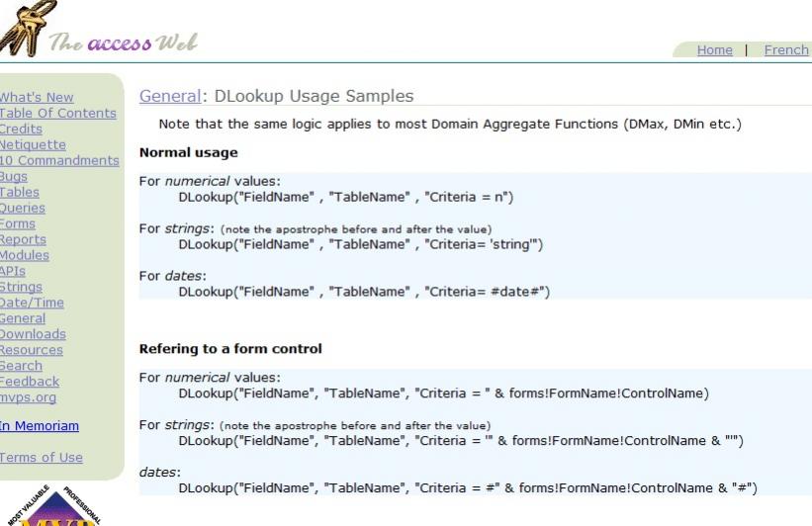Go to the Credits page
This screenshot has height=526, width=812.
tap(21, 129)
